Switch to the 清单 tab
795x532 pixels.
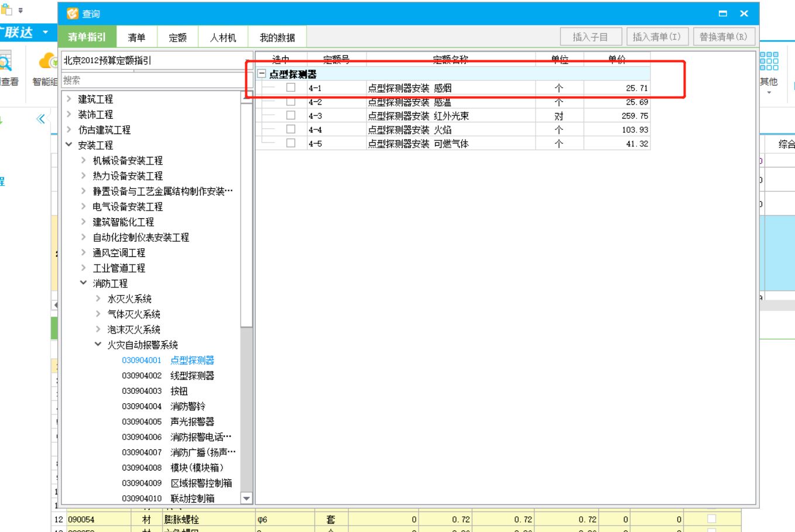tap(136, 37)
